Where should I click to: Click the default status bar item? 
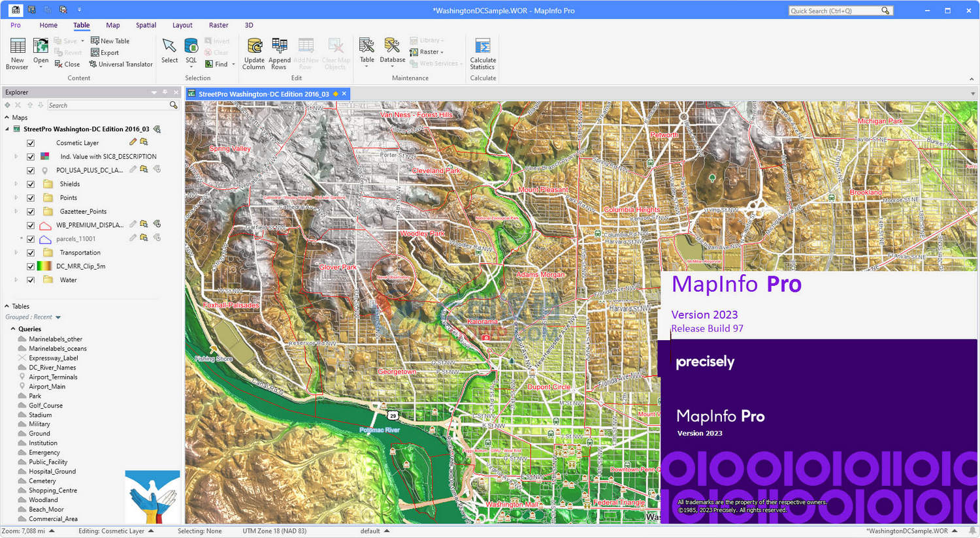pyautogui.click(x=375, y=531)
